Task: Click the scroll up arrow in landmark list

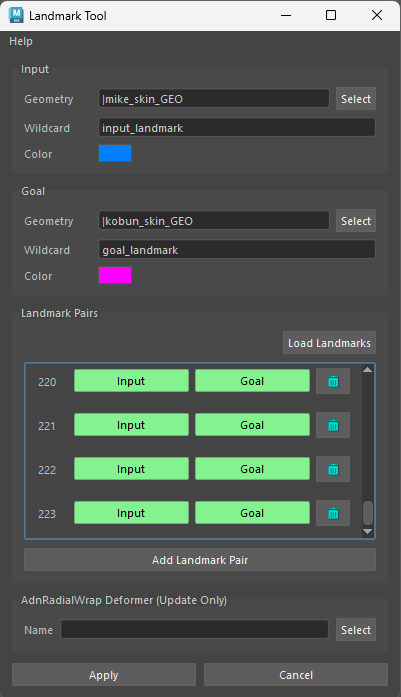Action: click(x=367, y=370)
